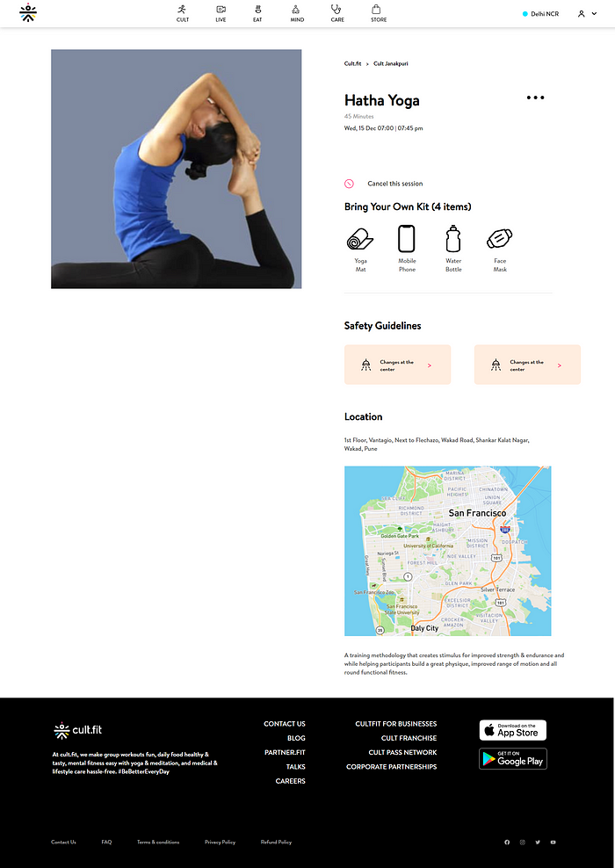Open the YouTube icon in footer
615x868 pixels.
coord(553,842)
